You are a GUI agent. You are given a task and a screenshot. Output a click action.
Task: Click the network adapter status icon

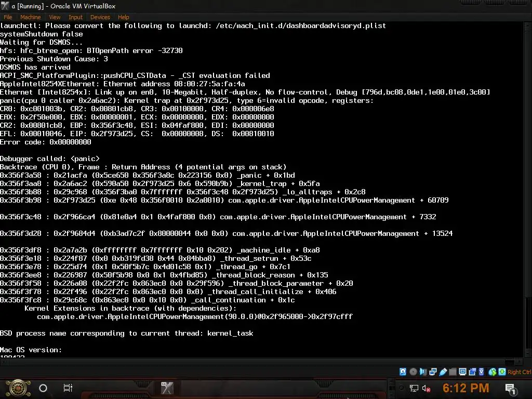click(x=433, y=371)
